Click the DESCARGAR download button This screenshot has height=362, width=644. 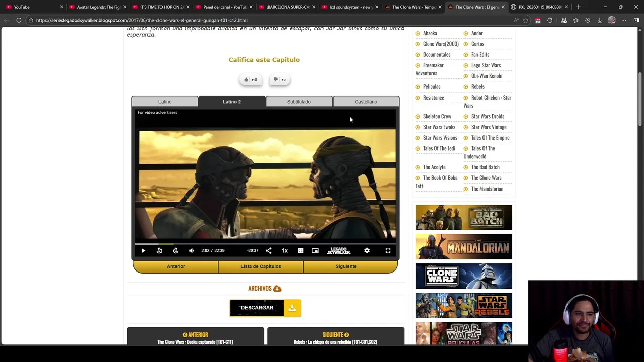pyautogui.click(x=266, y=308)
